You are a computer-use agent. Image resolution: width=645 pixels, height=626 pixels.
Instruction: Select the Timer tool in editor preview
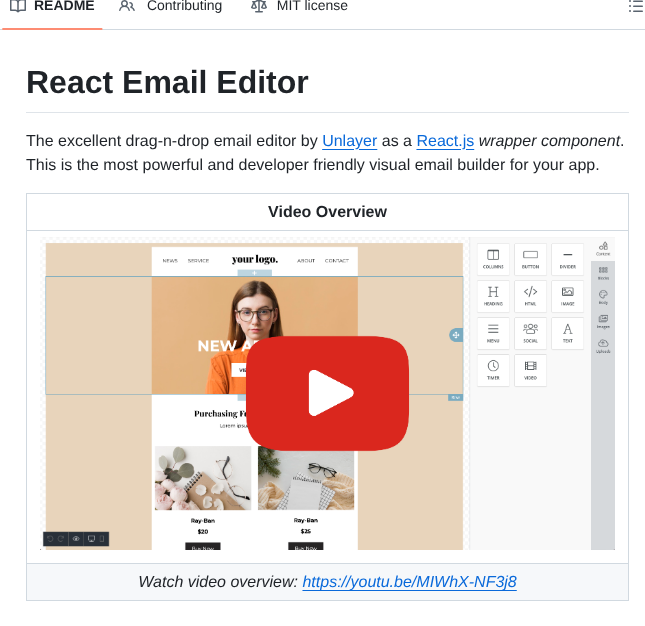coord(493,370)
